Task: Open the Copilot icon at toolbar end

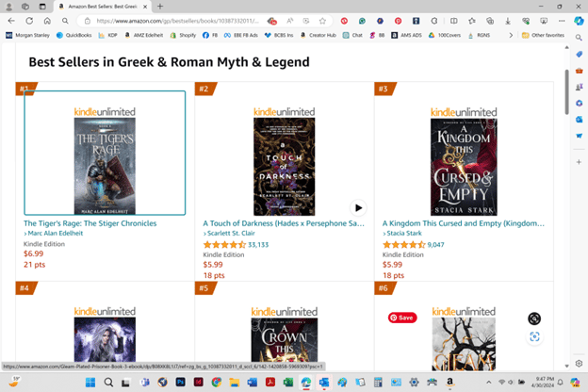Action: pos(579,21)
